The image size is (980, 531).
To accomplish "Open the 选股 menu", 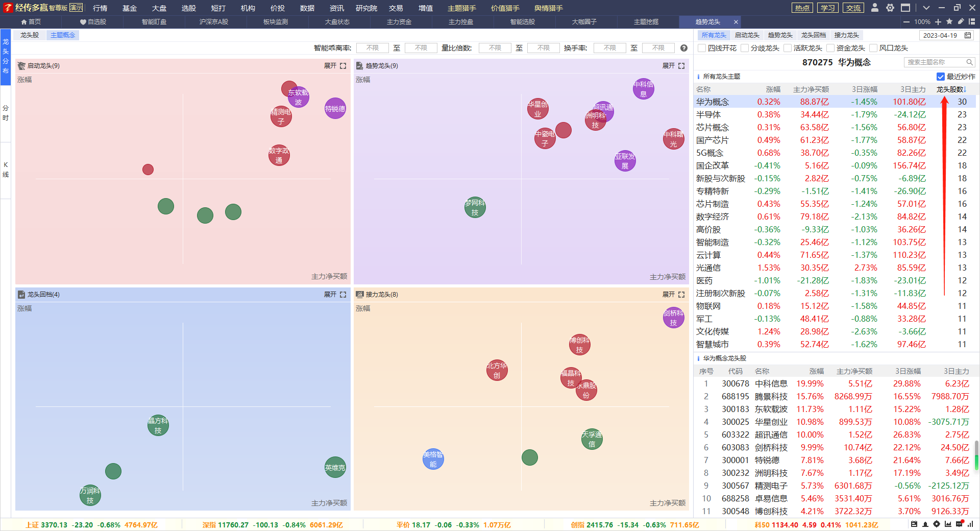I will tap(189, 8).
